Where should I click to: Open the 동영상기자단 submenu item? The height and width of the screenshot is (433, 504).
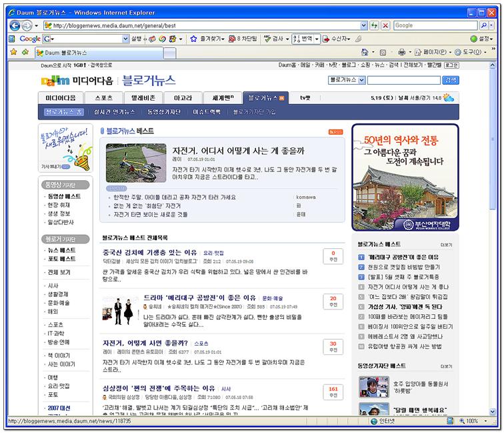pos(164,112)
